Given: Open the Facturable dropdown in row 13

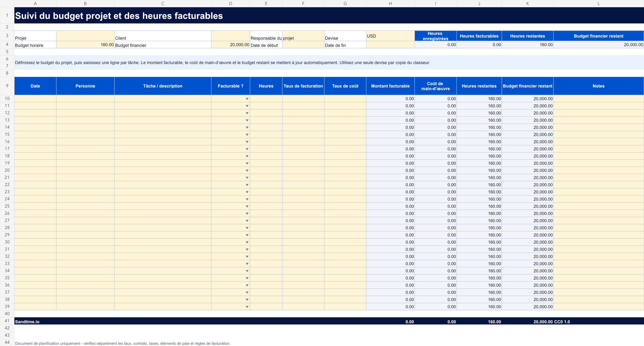Looking at the screenshot, I should click(x=247, y=120).
